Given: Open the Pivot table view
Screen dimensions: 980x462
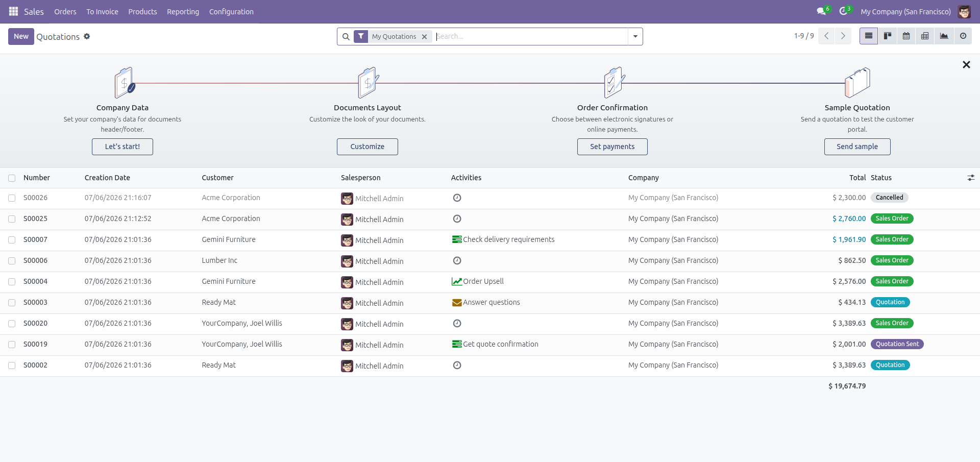Looking at the screenshot, I should (925, 36).
